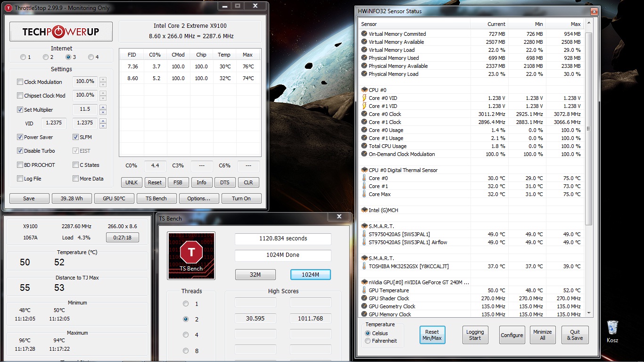Click the Set Multiplier 11.5 stepper arrows

pos(103,110)
